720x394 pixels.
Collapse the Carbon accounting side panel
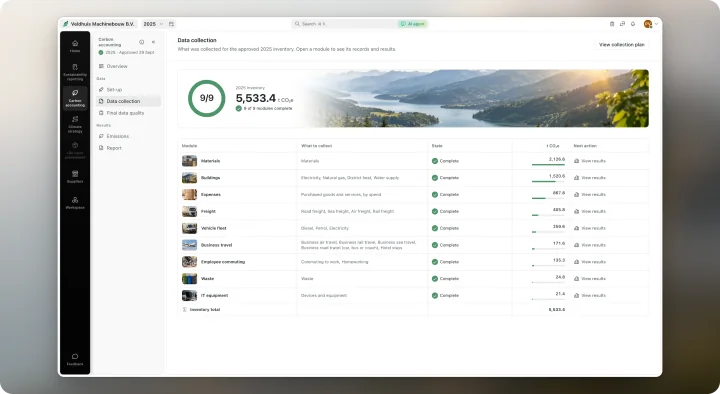[x=153, y=42]
